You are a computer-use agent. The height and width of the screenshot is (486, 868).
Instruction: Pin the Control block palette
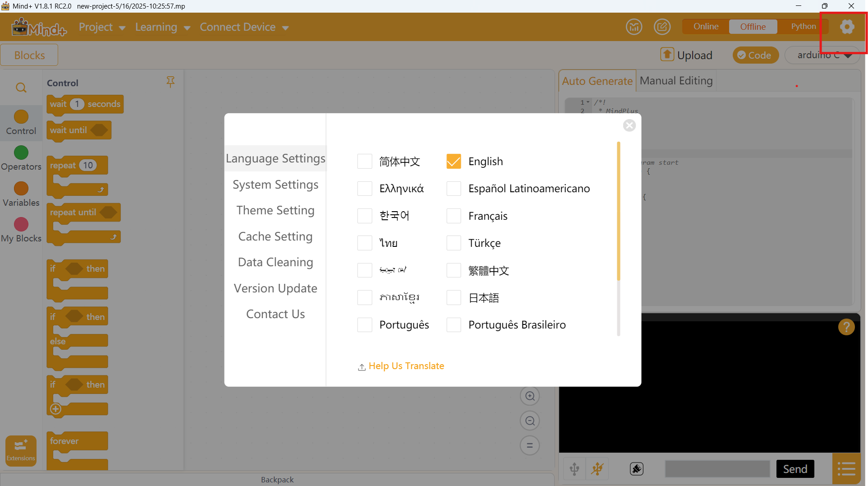pyautogui.click(x=170, y=82)
